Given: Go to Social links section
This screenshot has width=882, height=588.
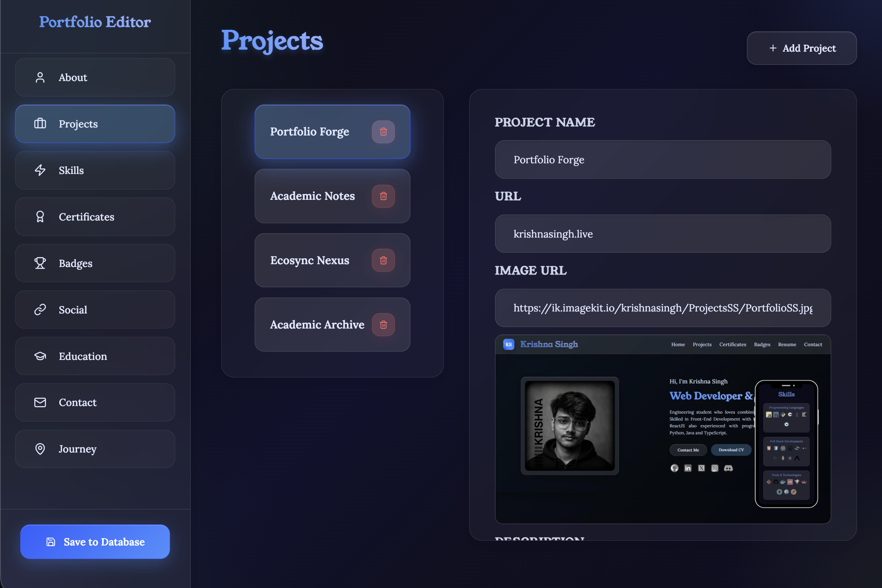Looking at the screenshot, I should 95,310.
